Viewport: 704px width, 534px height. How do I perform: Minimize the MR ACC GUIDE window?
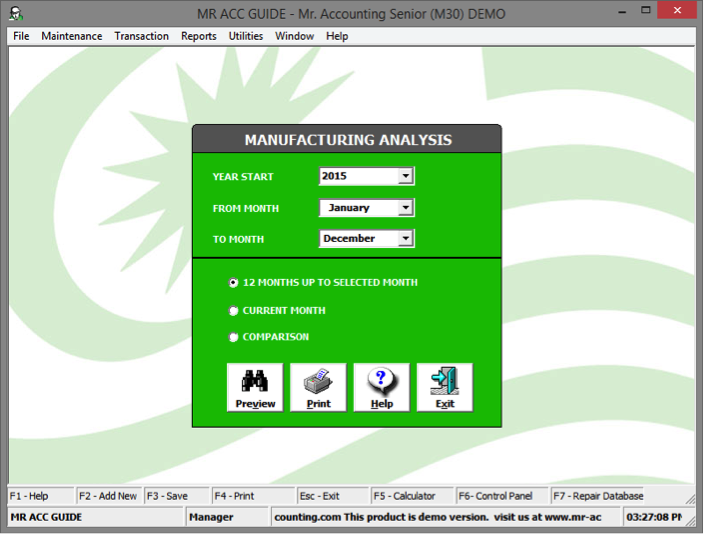tap(622, 11)
